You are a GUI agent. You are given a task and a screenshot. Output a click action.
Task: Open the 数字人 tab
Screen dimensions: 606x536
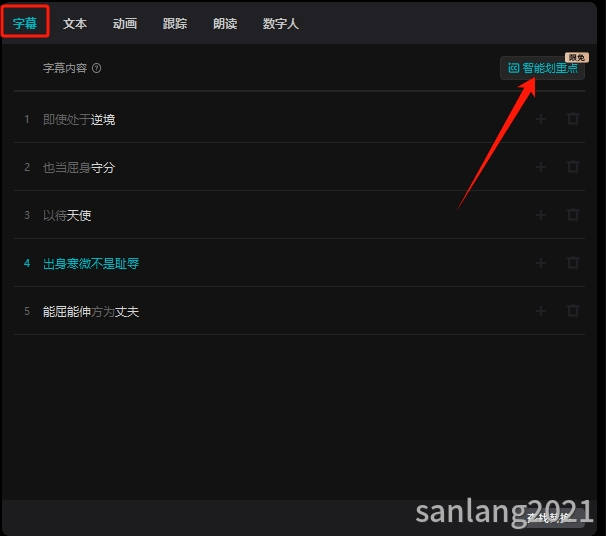point(281,24)
